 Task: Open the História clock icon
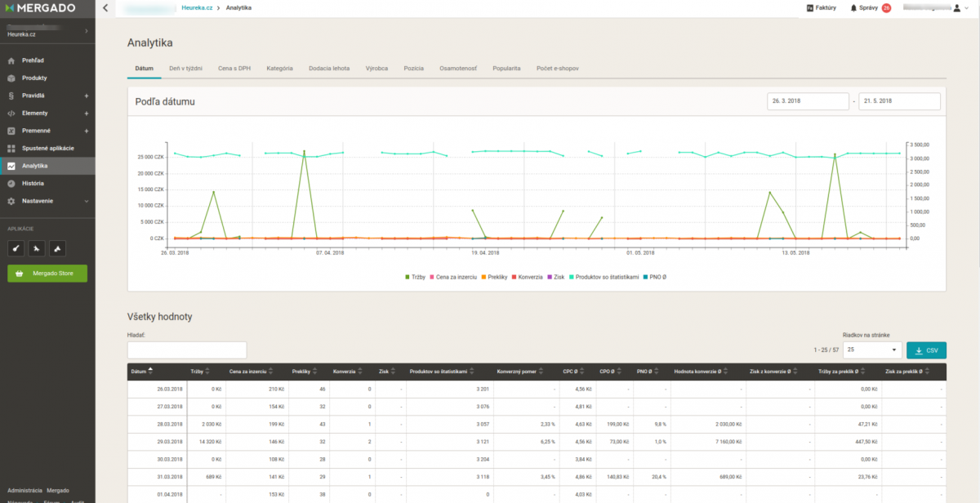point(11,183)
